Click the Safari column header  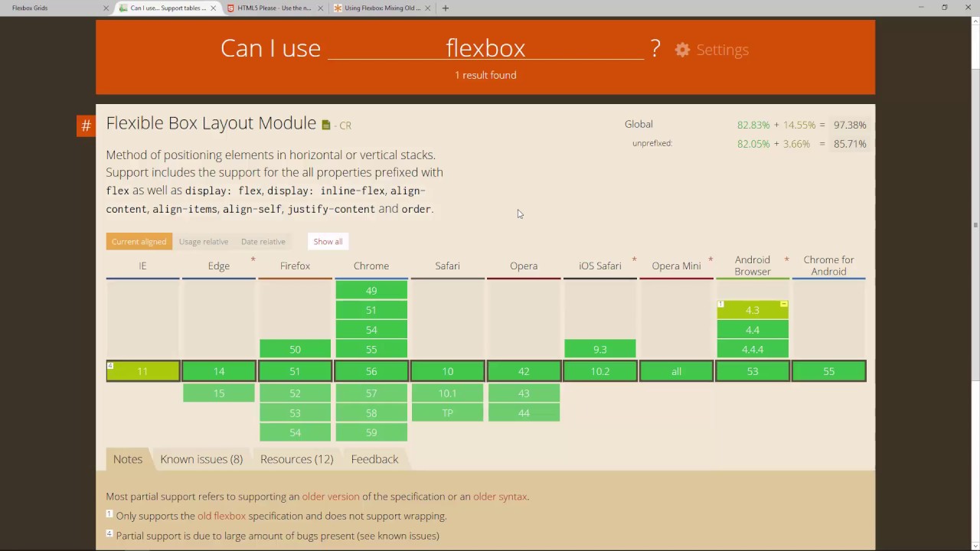pyautogui.click(x=448, y=266)
